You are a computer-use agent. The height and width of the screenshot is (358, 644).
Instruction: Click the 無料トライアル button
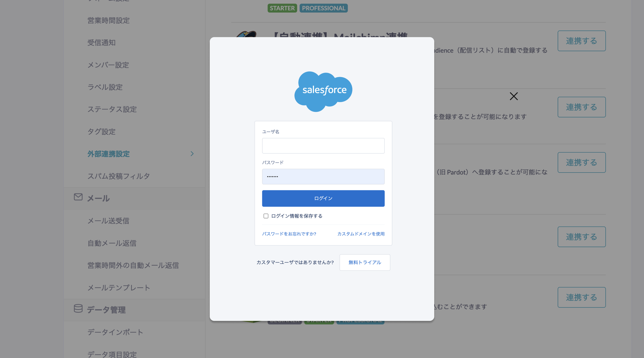pyautogui.click(x=365, y=262)
